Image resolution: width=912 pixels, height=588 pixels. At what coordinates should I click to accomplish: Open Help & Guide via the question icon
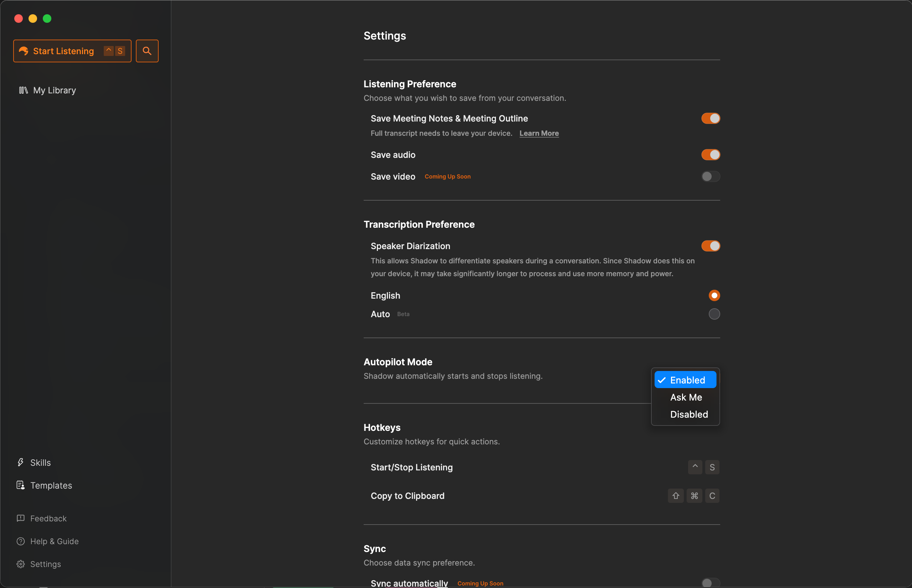21,541
